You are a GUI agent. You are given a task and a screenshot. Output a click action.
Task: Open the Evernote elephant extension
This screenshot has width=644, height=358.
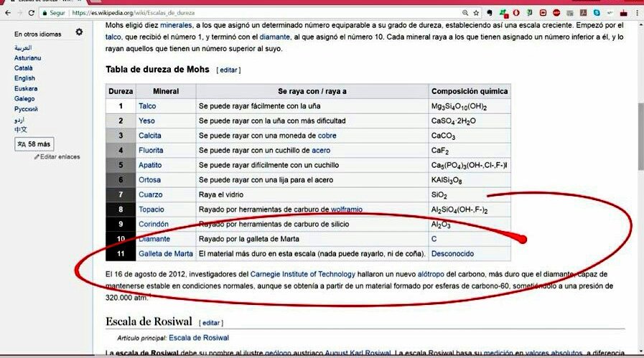[x=490, y=13]
